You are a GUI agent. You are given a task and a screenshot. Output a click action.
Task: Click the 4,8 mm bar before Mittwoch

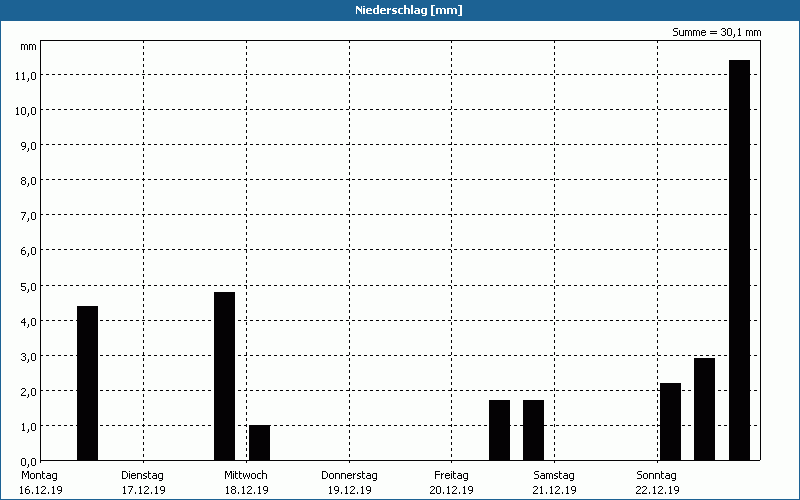(224, 376)
